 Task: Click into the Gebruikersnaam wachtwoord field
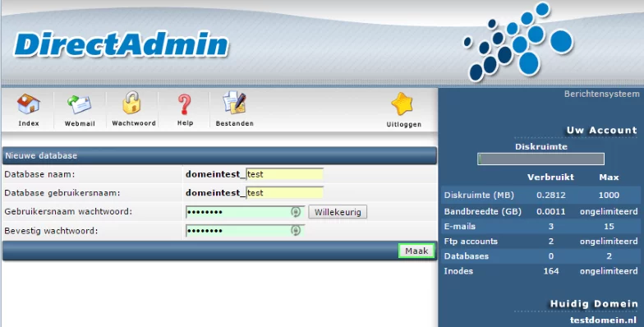(x=245, y=212)
